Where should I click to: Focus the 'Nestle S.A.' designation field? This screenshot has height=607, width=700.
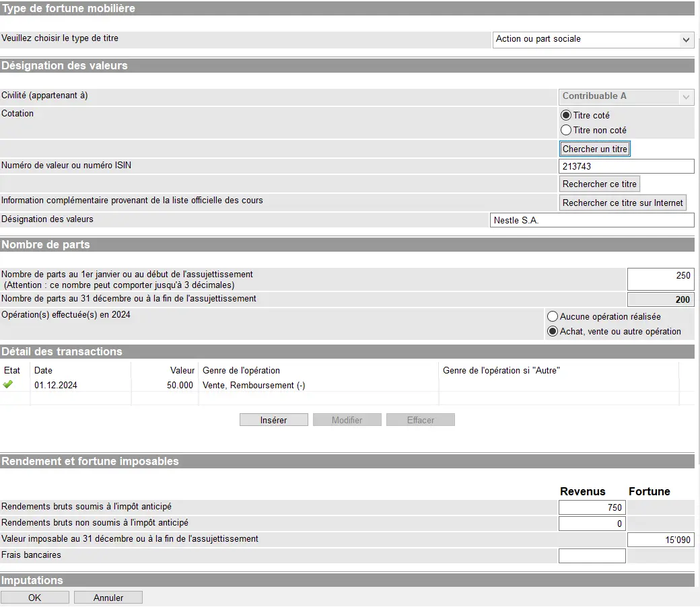[x=592, y=220]
